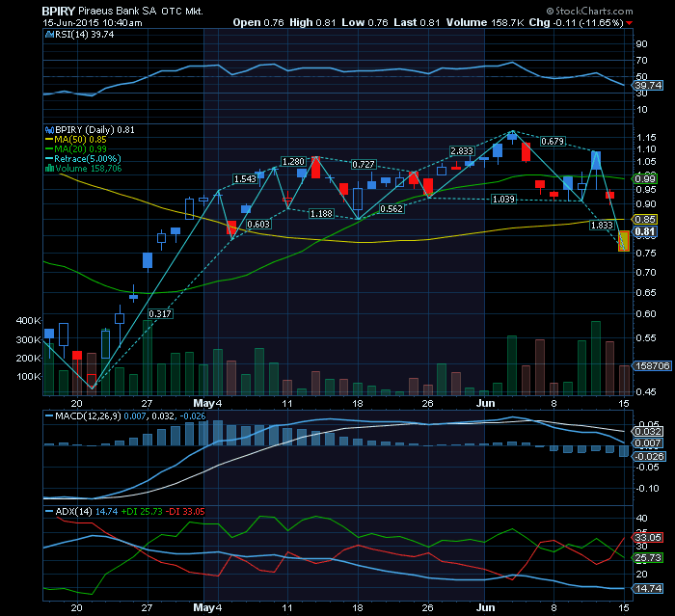Click the 0.032 MACD signal value tag
This screenshot has width=675, height=616.
coord(648,431)
